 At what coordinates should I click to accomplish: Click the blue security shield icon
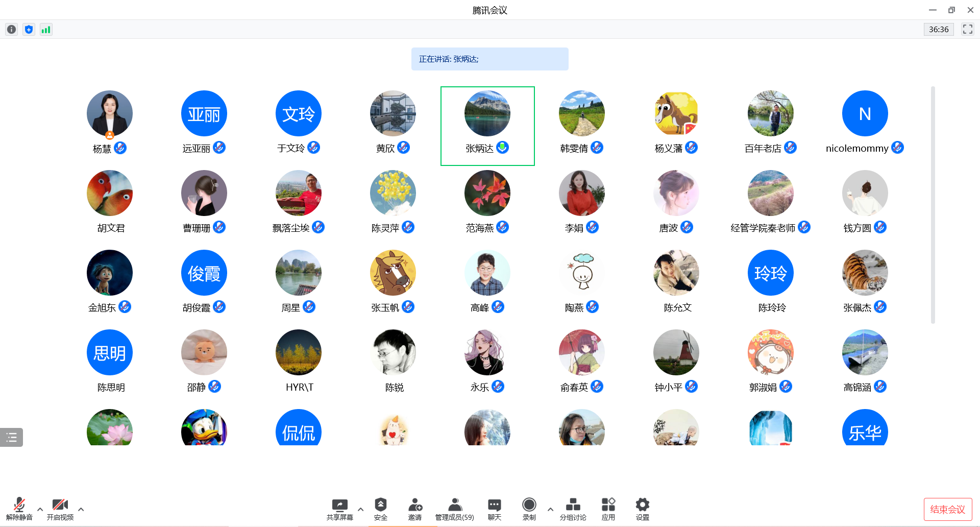pos(29,30)
